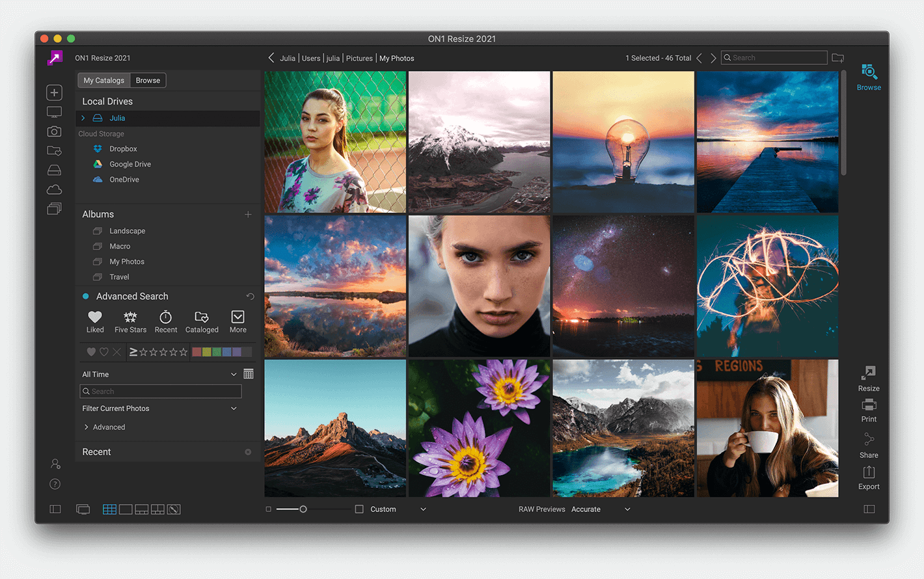Go to next photo using right arrow
Image resolution: width=924 pixels, height=579 pixels.
[713, 58]
